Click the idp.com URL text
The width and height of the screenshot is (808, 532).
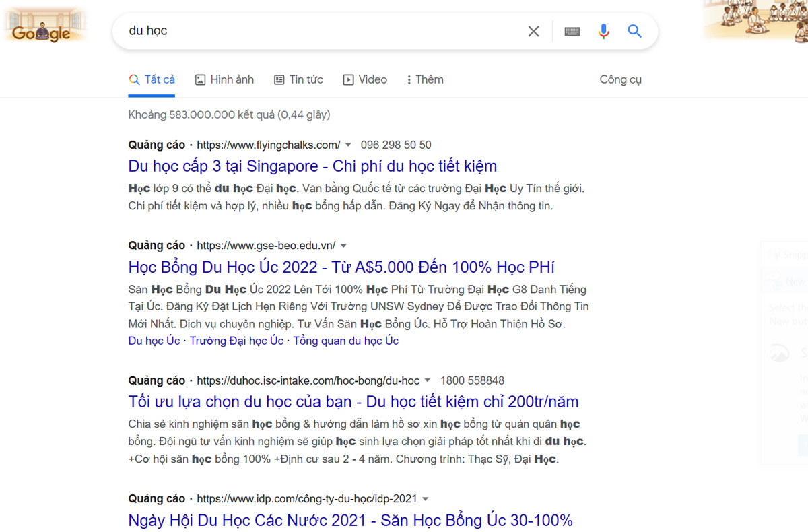coord(307,499)
